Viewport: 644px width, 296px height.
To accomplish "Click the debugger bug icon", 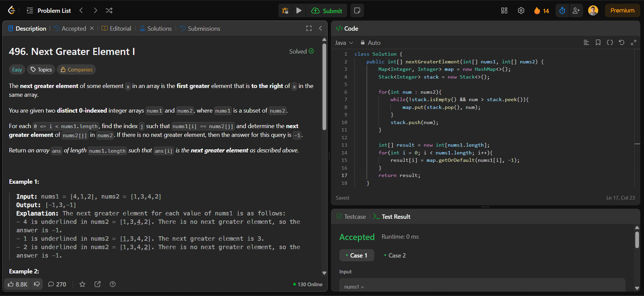I will tap(286, 11).
